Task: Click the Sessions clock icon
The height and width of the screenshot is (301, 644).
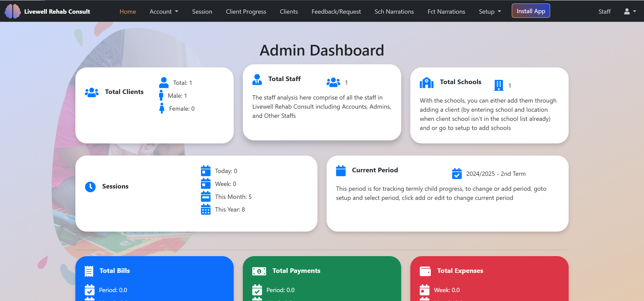Action: click(90, 187)
